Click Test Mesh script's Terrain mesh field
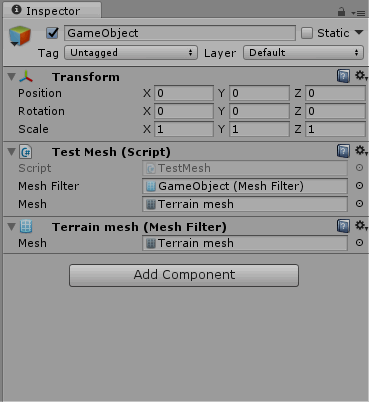Image resolution: width=369 pixels, height=402 pixels. pyautogui.click(x=245, y=204)
